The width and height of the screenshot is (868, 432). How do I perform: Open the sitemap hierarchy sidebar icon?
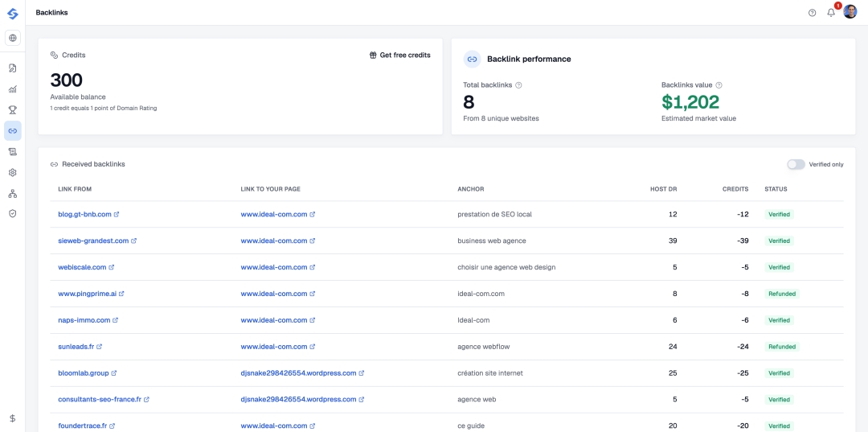click(13, 193)
